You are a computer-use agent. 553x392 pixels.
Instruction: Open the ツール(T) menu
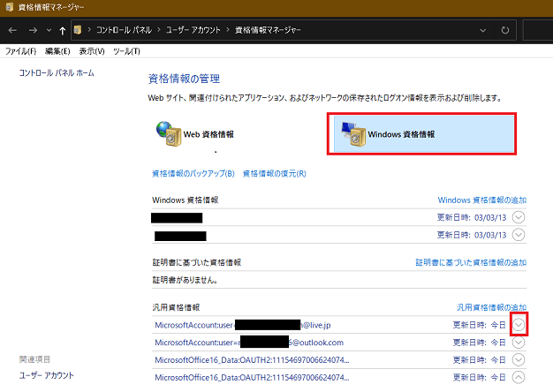tap(126, 51)
